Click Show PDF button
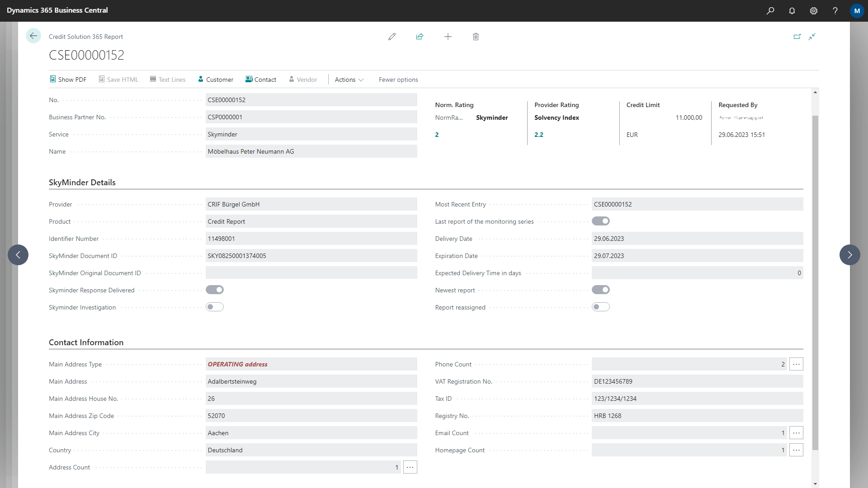The image size is (868, 488). pyautogui.click(x=68, y=80)
